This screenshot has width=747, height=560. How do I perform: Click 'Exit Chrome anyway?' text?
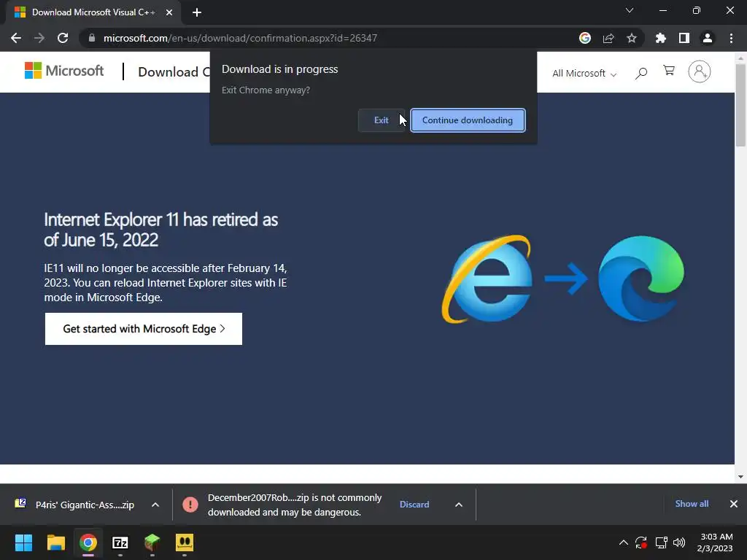tap(266, 90)
